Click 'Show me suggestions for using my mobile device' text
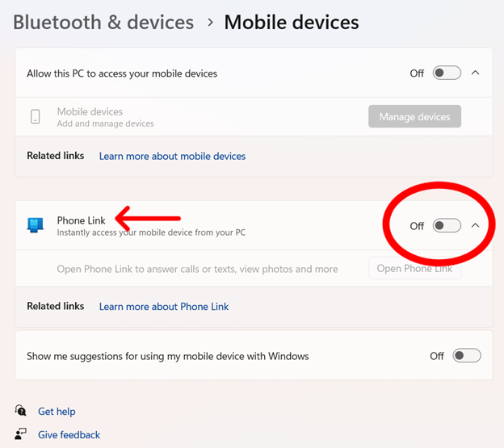The image size is (504, 448). pyautogui.click(x=167, y=356)
